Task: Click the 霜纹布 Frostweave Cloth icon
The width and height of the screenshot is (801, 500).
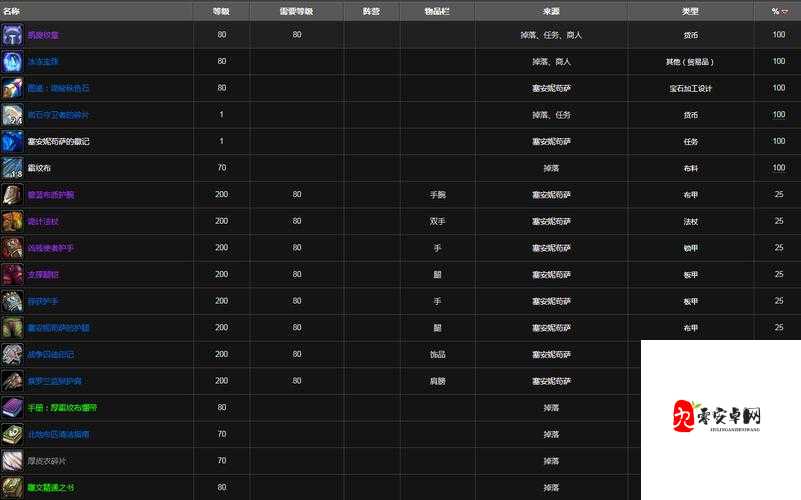Action: 12,168
